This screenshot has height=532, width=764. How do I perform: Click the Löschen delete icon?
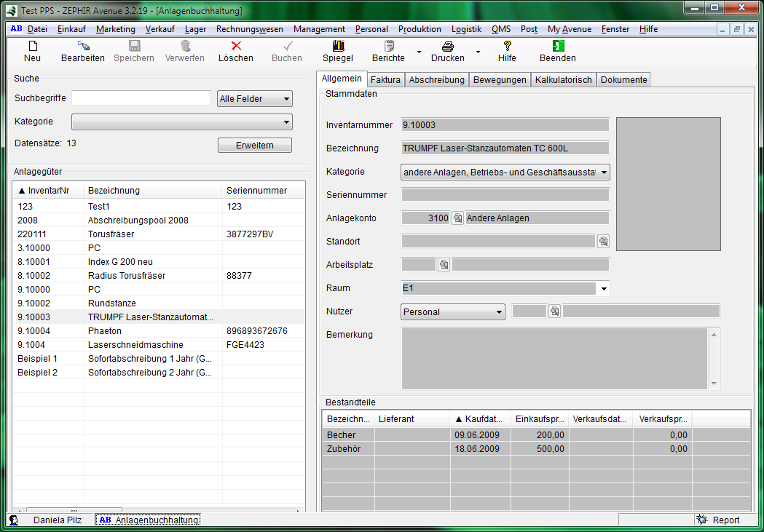tap(236, 46)
